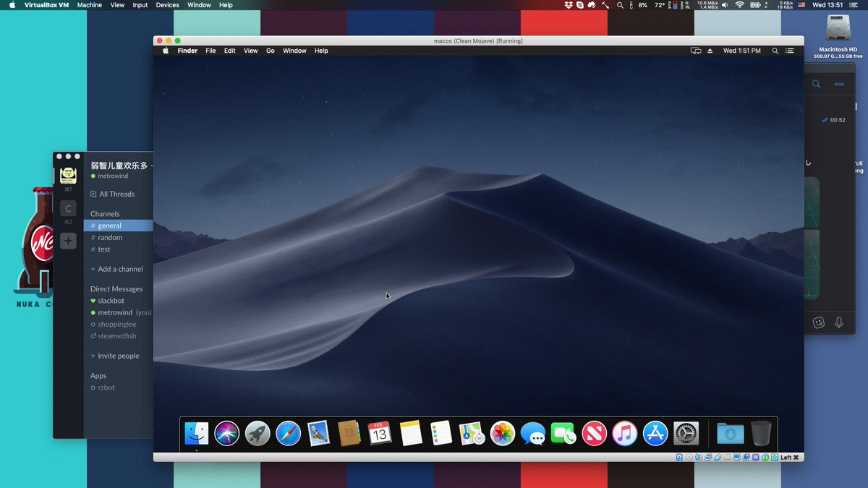Open Launchpad rocket icon in dock
The image size is (868, 488).
click(x=258, y=434)
